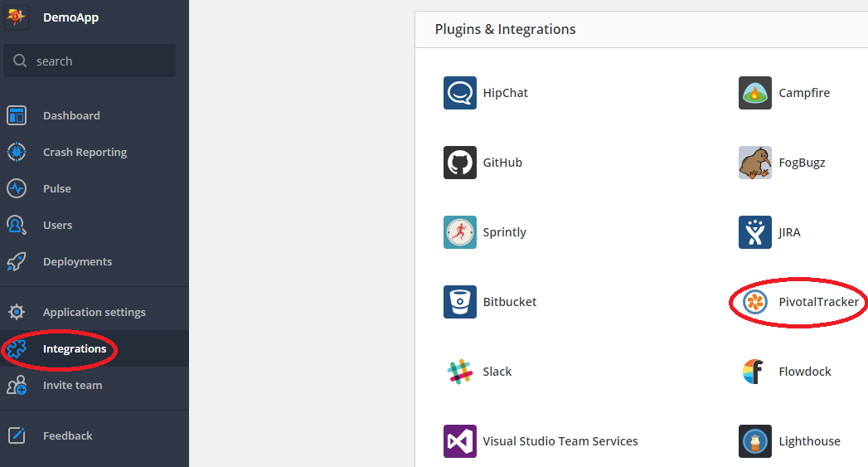Open the Deployments section

(77, 261)
